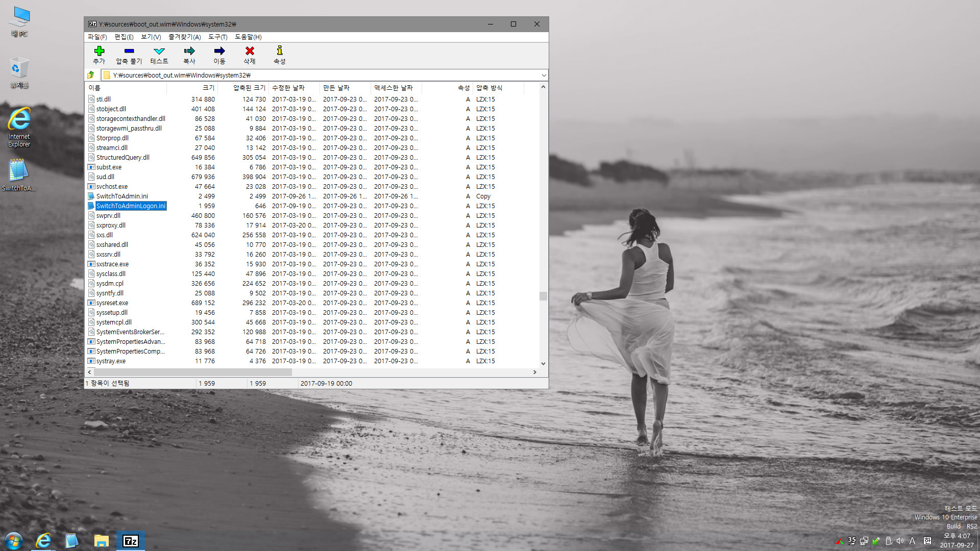Click the Delete (삭제) red X icon
Image resolution: width=980 pixels, height=551 pixels.
250,51
